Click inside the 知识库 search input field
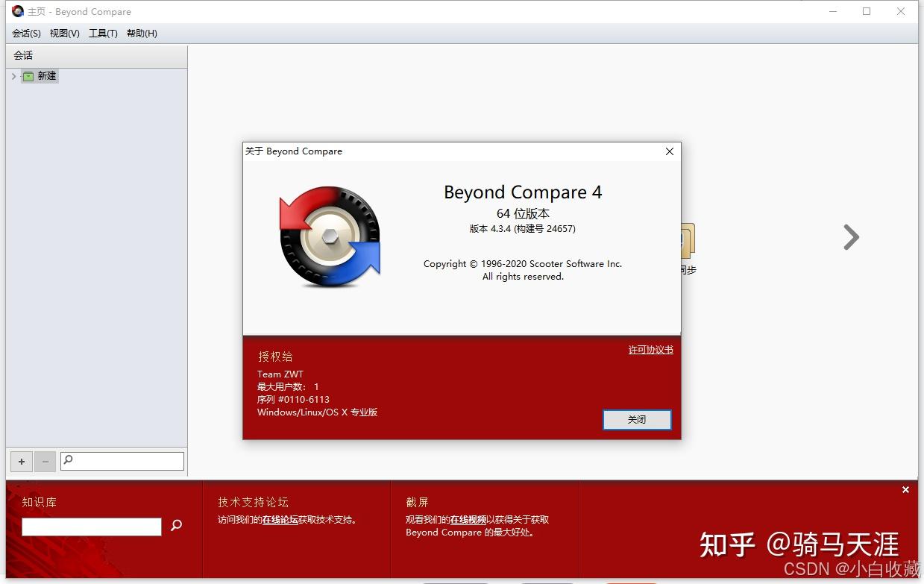 click(91, 527)
